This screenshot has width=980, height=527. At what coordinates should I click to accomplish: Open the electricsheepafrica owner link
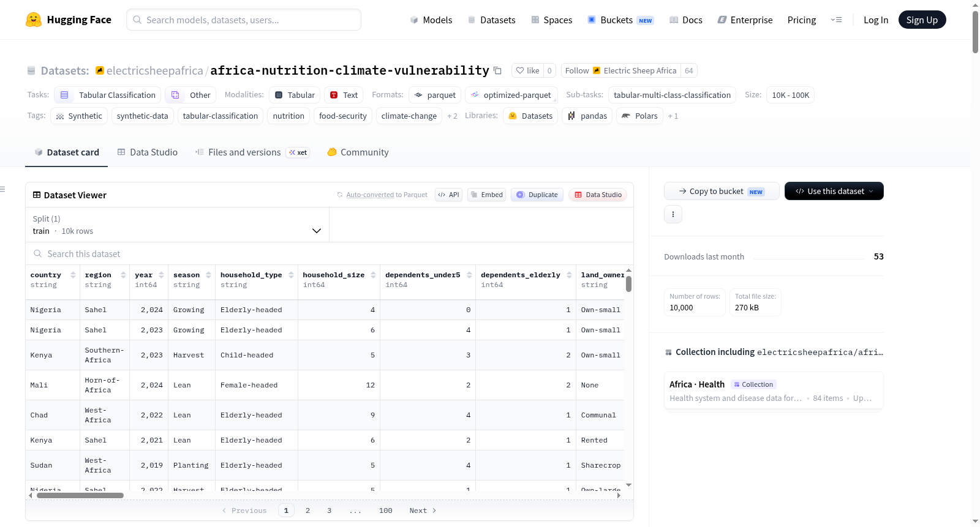pyautogui.click(x=155, y=70)
